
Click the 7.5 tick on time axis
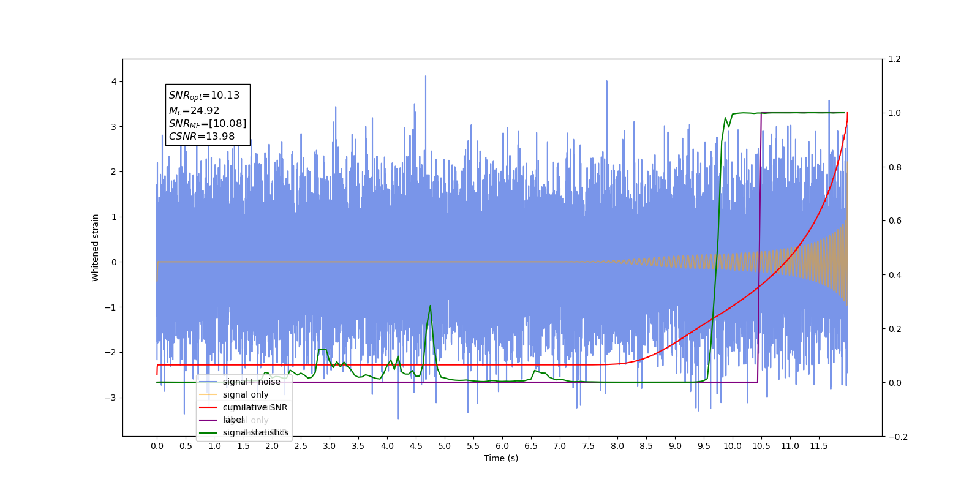coord(589,446)
